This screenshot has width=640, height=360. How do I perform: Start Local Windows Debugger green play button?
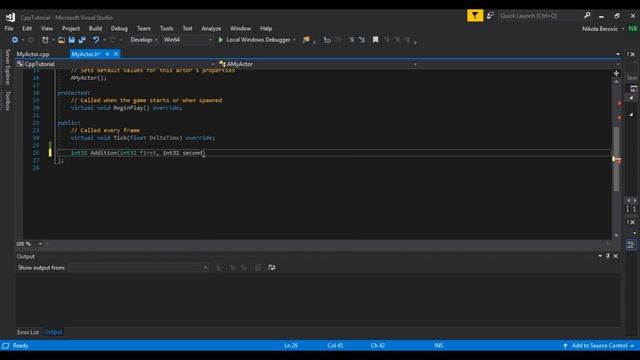point(221,40)
